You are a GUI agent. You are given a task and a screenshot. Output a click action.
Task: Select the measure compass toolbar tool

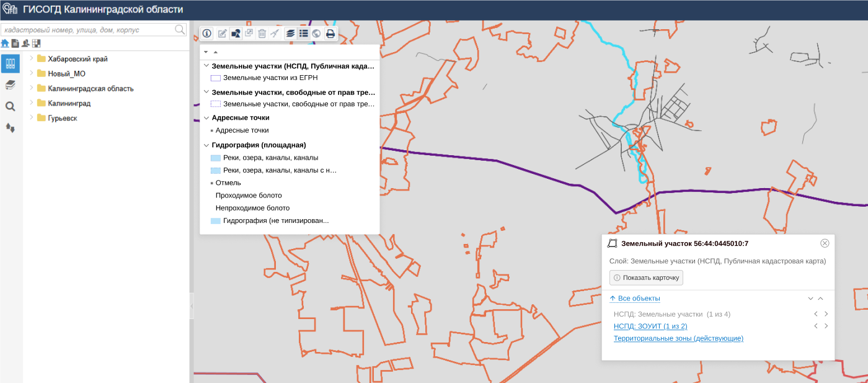coord(275,34)
